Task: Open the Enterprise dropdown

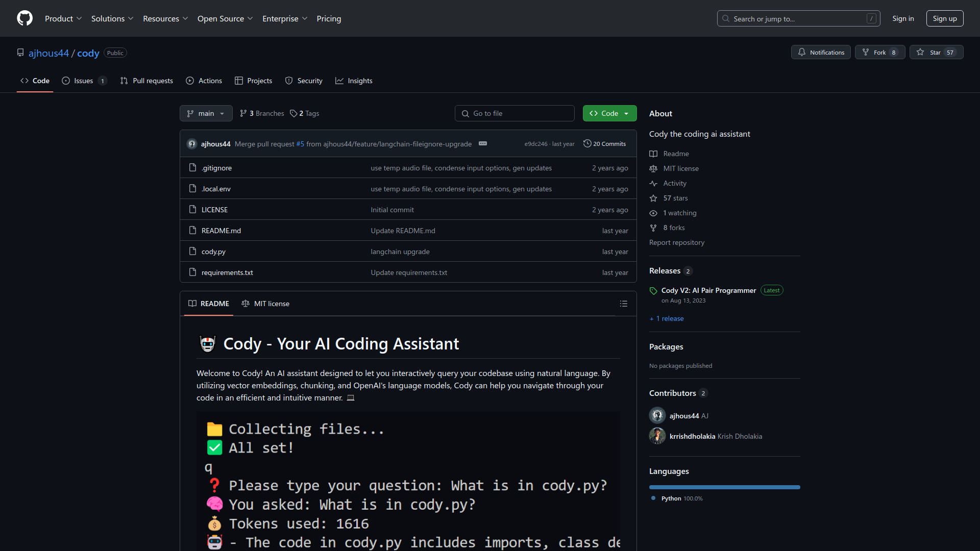Action: 285,18
